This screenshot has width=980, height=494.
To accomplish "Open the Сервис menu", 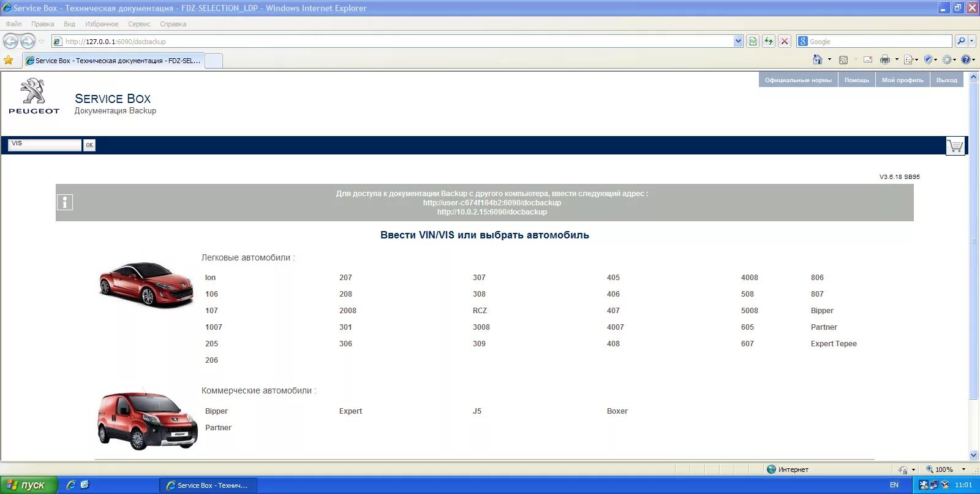I will tap(139, 24).
